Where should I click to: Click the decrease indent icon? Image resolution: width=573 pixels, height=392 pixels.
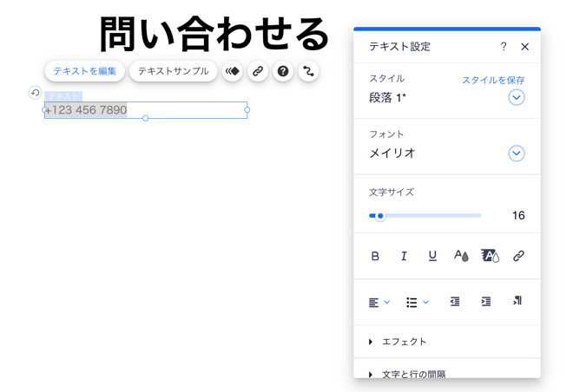pos(455,302)
